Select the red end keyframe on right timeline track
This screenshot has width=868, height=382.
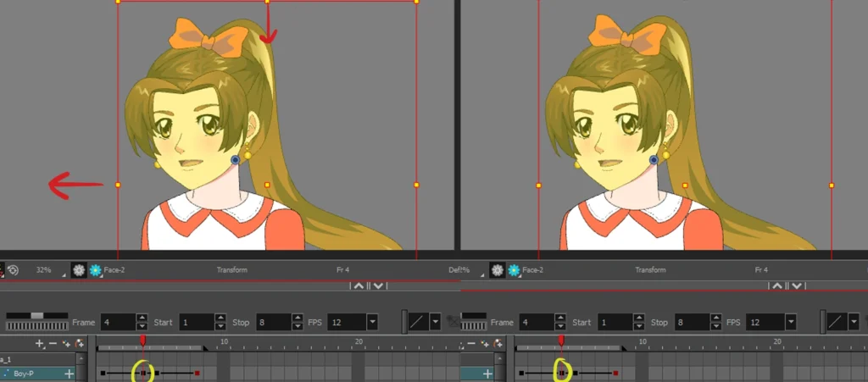click(615, 374)
